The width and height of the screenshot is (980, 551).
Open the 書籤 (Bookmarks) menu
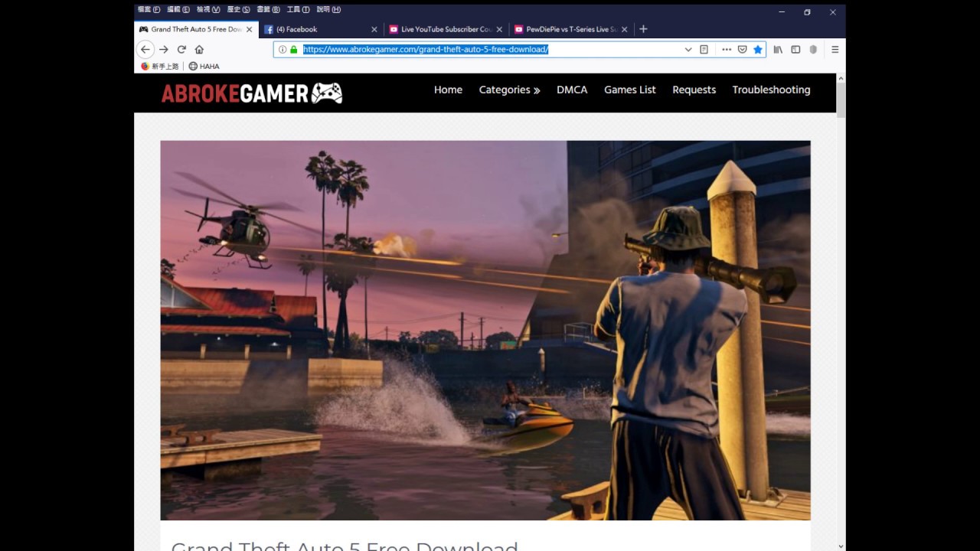coord(268,10)
